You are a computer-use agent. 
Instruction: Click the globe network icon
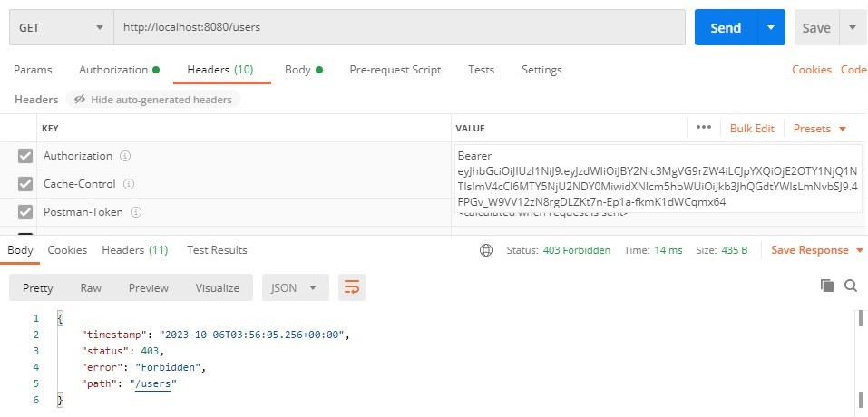pyautogui.click(x=486, y=250)
